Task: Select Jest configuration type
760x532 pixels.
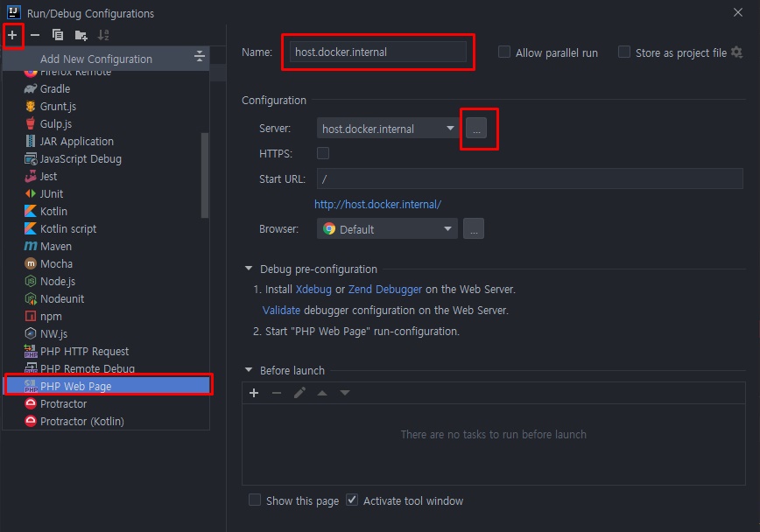Action: 107,177
